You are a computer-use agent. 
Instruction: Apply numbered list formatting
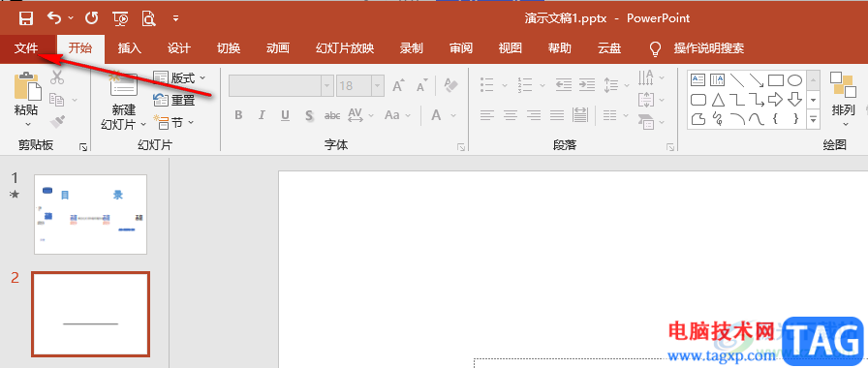pyautogui.click(x=525, y=85)
